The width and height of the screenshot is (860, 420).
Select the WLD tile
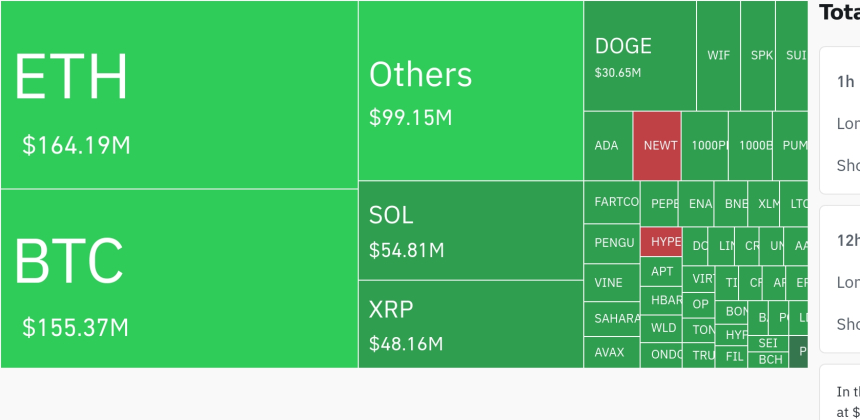tap(663, 327)
